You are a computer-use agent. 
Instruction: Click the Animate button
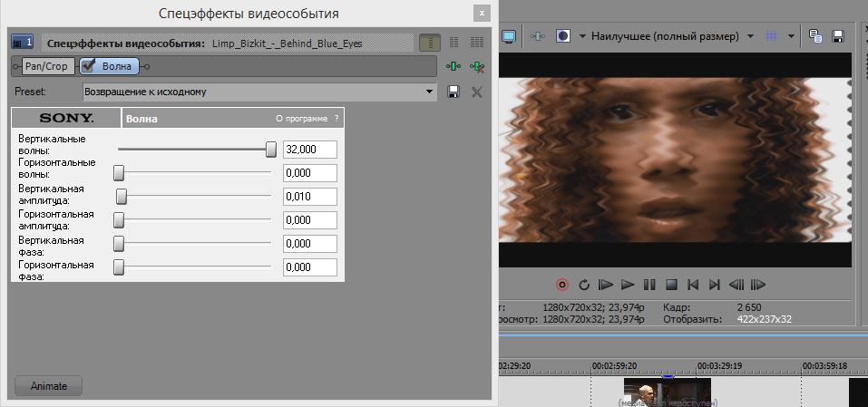[x=49, y=385]
